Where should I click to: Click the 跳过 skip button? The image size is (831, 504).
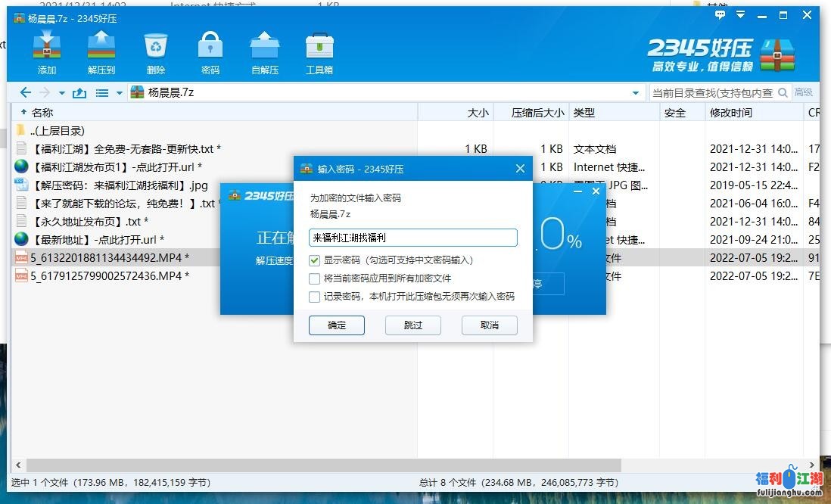point(412,325)
